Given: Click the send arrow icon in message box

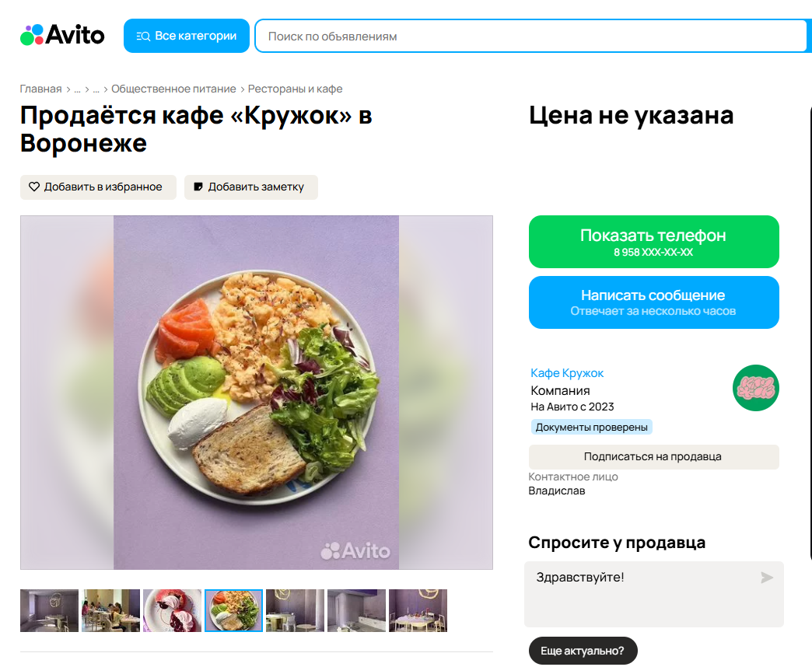Looking at the screenshot, I should [x=767, y=578].
